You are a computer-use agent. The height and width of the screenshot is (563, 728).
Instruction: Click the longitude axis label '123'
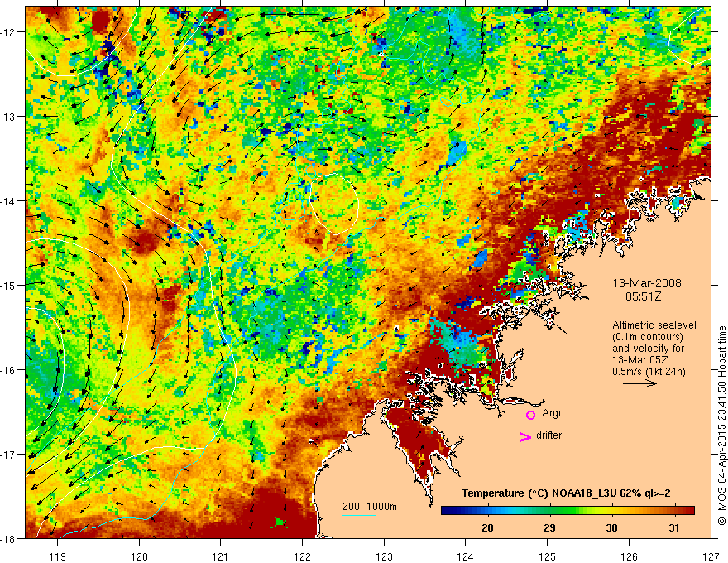coord(384,556)
